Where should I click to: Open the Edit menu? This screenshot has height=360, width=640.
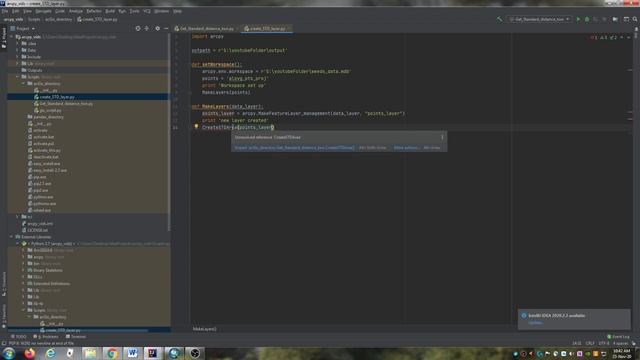click(x=15, y=11)
